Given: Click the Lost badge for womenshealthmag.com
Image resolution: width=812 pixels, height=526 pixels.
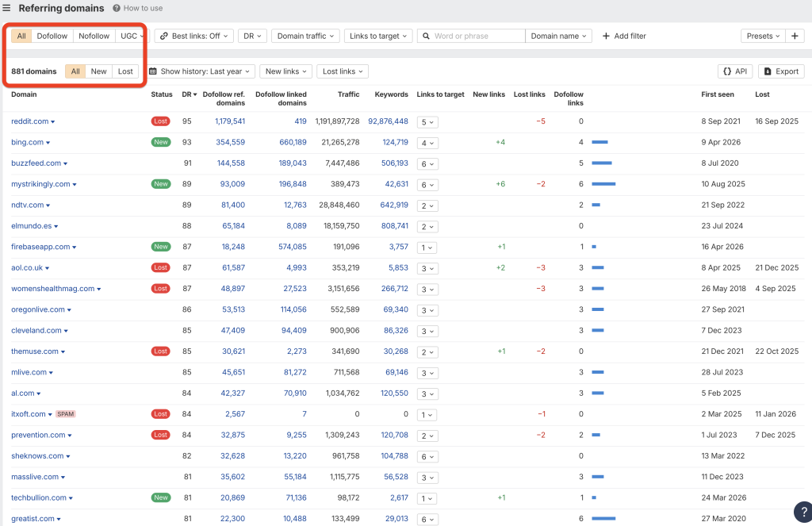Looking at the screenshot, I should coord(160,289).
